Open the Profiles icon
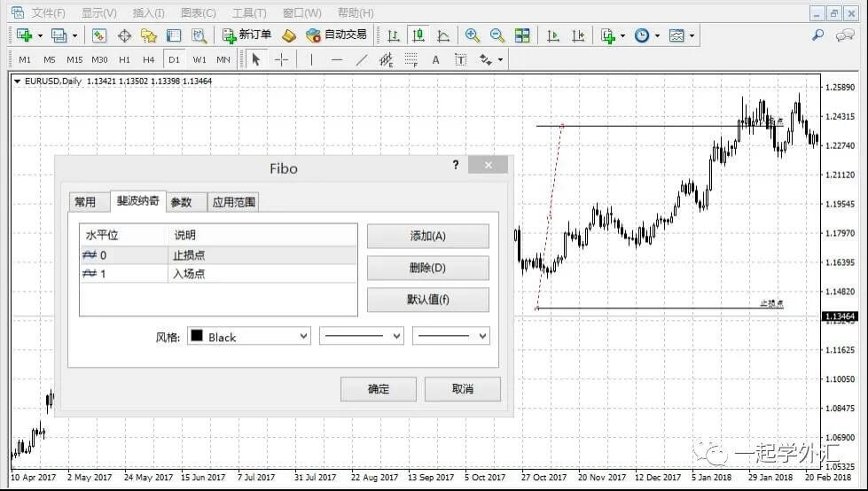Viewport: 868px width, 491px height. tap(59, 35)
